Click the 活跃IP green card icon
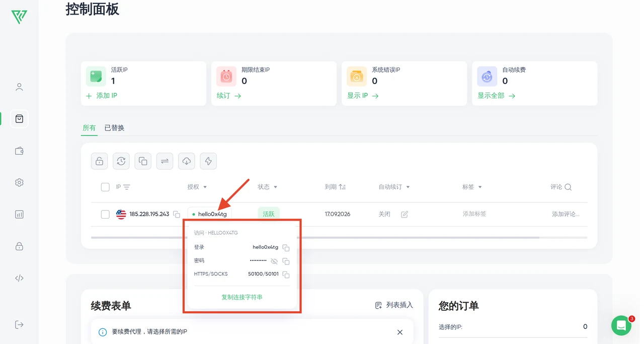 (96, 77)
